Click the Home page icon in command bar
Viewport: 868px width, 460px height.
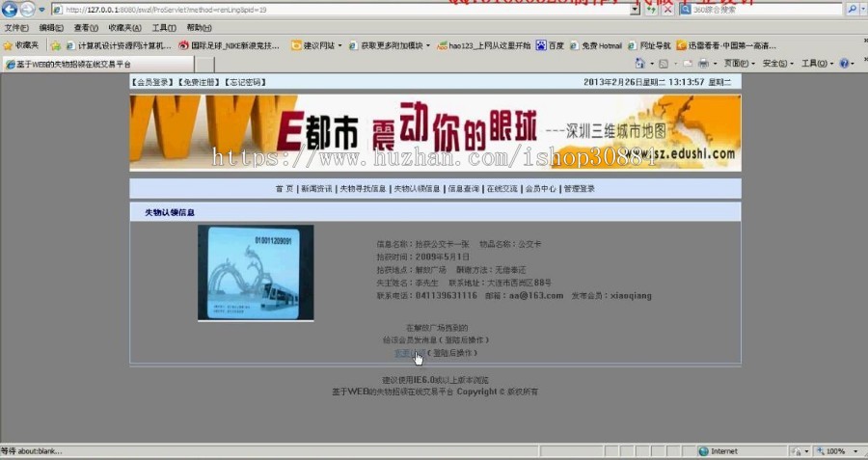pos(640,64)
